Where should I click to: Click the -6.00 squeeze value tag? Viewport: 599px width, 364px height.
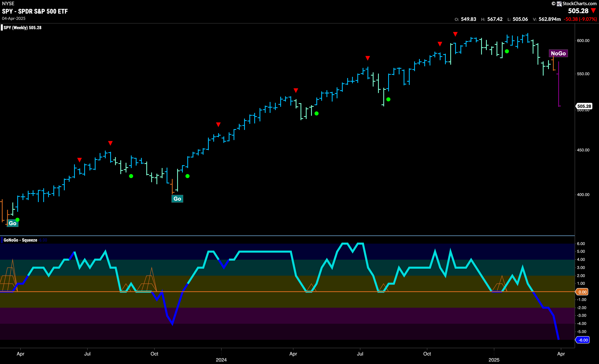pyautogui.click(x=583, y=340)
